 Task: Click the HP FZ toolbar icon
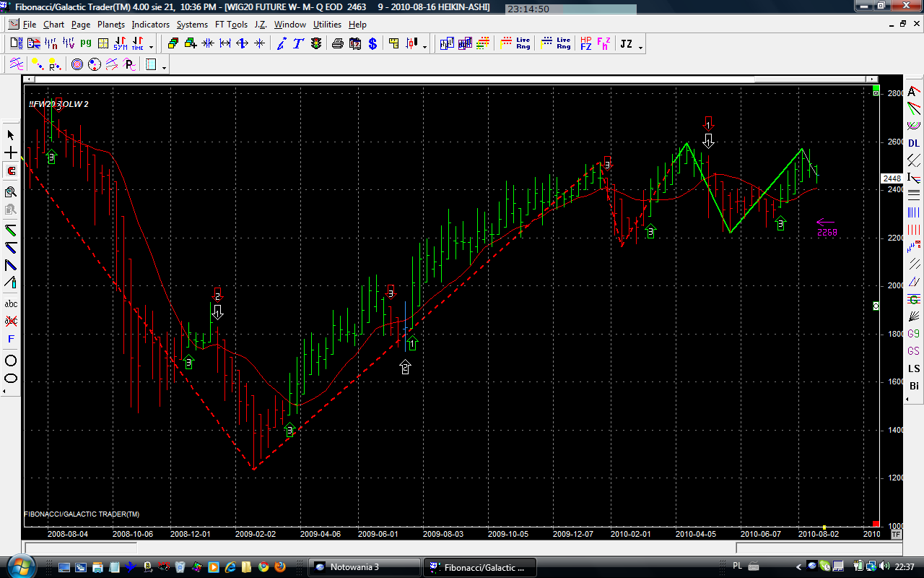[585, 44]
